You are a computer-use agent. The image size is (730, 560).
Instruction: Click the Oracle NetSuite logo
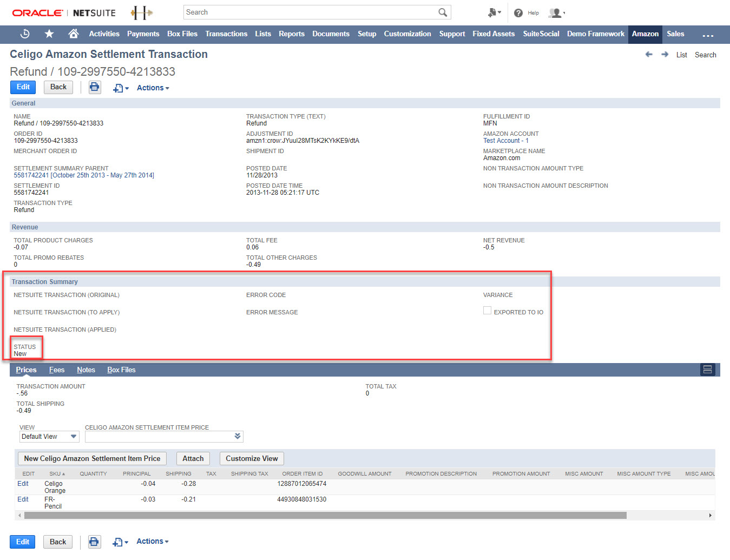click(64, 13)
